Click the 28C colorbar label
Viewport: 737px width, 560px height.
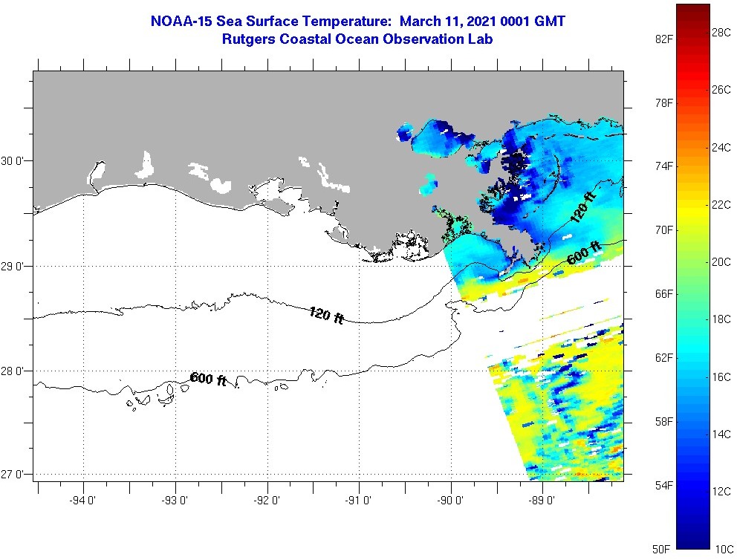pos(721,33)
